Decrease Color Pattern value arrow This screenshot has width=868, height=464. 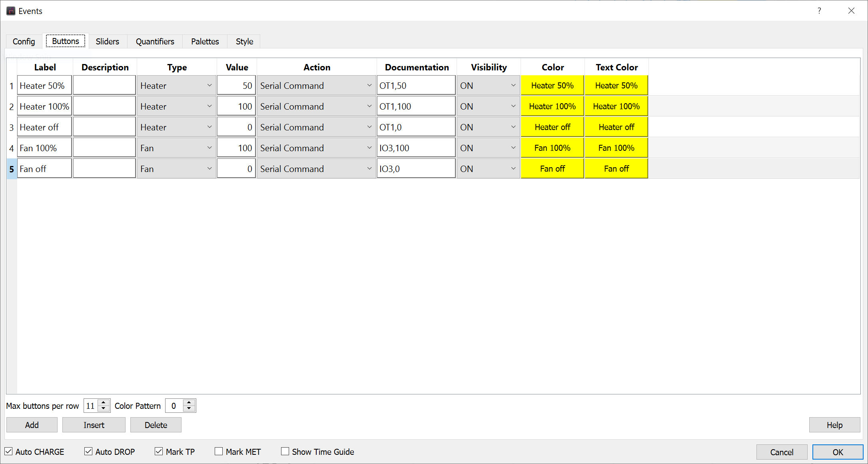189,409
